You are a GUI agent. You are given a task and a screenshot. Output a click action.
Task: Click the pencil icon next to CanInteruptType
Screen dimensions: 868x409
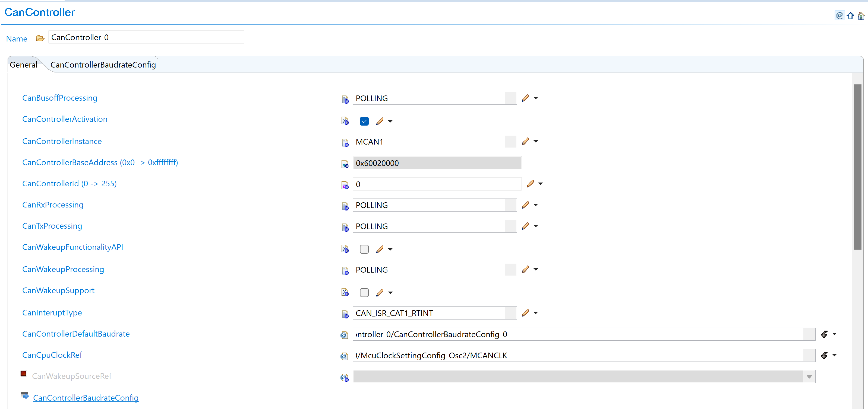pos(525,313)
